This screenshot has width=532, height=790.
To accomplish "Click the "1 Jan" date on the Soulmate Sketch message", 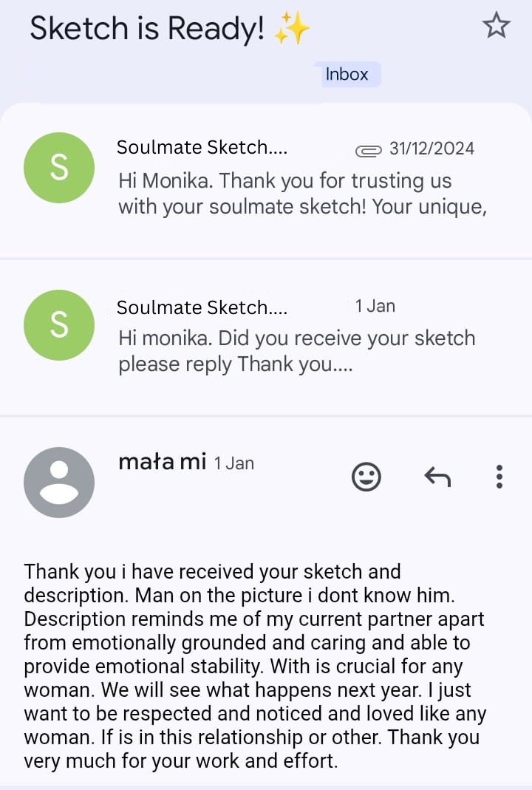I will click(375, 306).
